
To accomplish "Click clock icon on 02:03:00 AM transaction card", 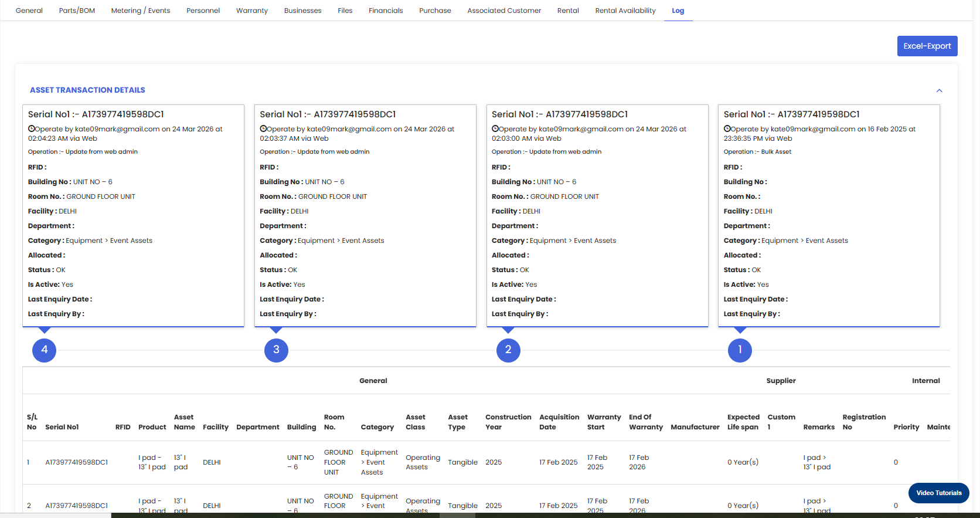I will tap(495, 128).
